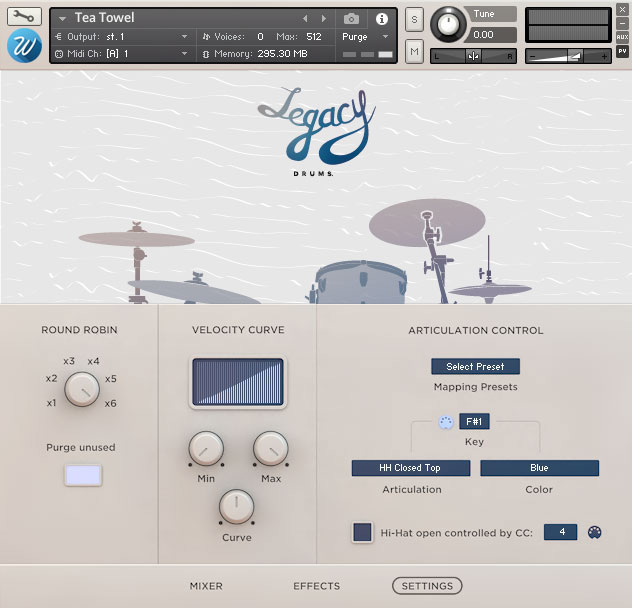Viewport: 632px width, 608px height.
Task: Expand the Blue color dropdown
Action: pos(539,468)
